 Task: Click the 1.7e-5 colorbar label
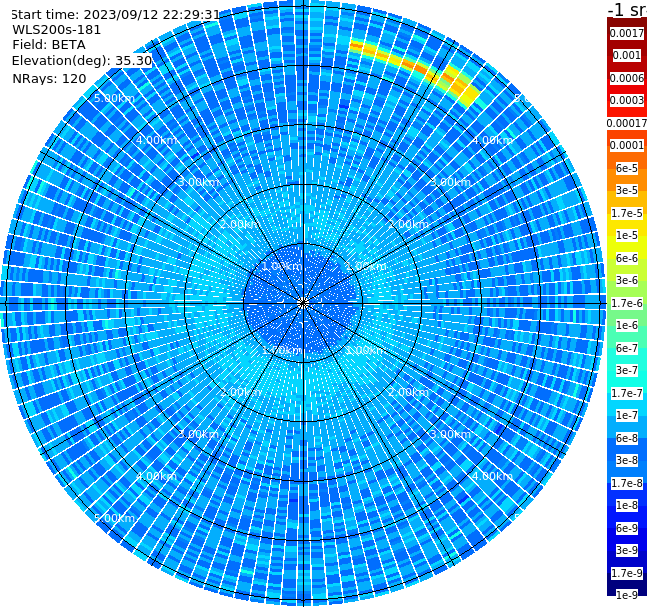627,213
